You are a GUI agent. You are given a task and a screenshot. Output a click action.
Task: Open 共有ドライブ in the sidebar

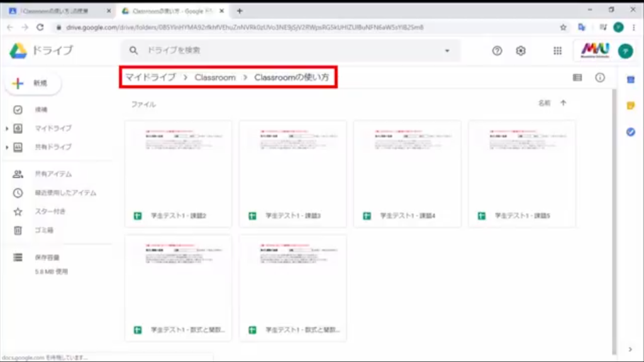pyautogui.click(x=53, y=147)
